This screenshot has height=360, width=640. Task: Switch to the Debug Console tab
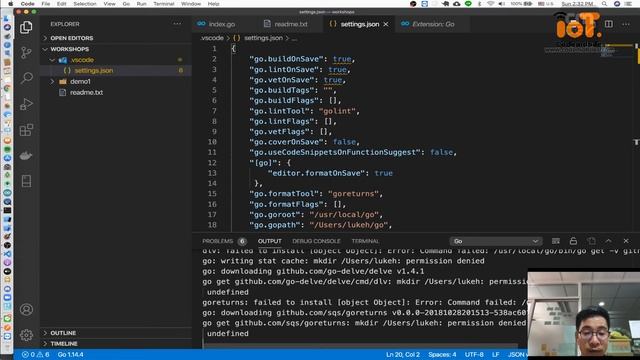point(316,241)
